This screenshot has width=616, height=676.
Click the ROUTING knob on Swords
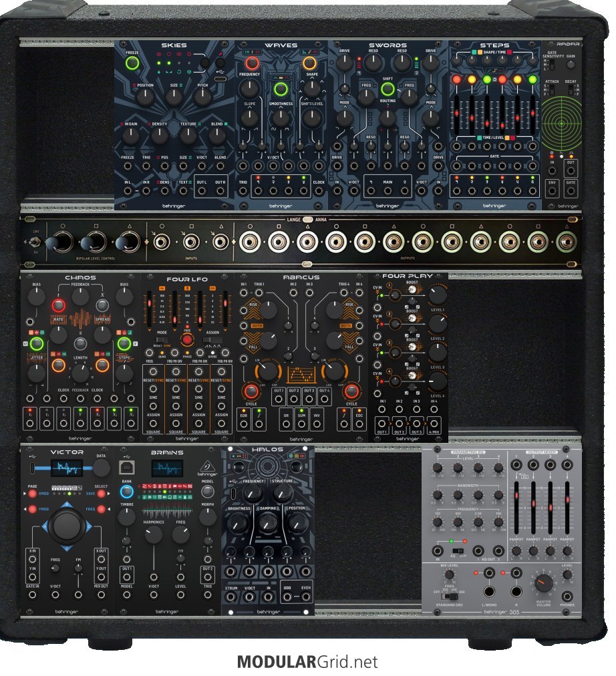point(388,118)
